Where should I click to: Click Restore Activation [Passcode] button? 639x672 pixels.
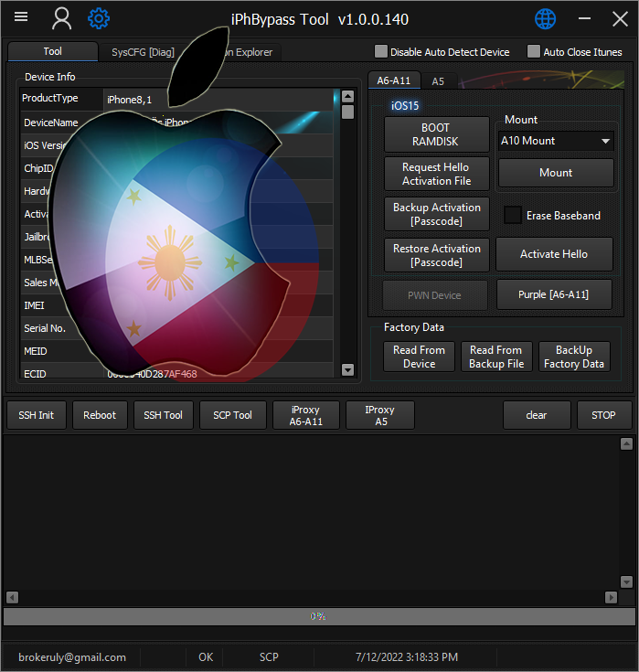[x=436, y=255]
